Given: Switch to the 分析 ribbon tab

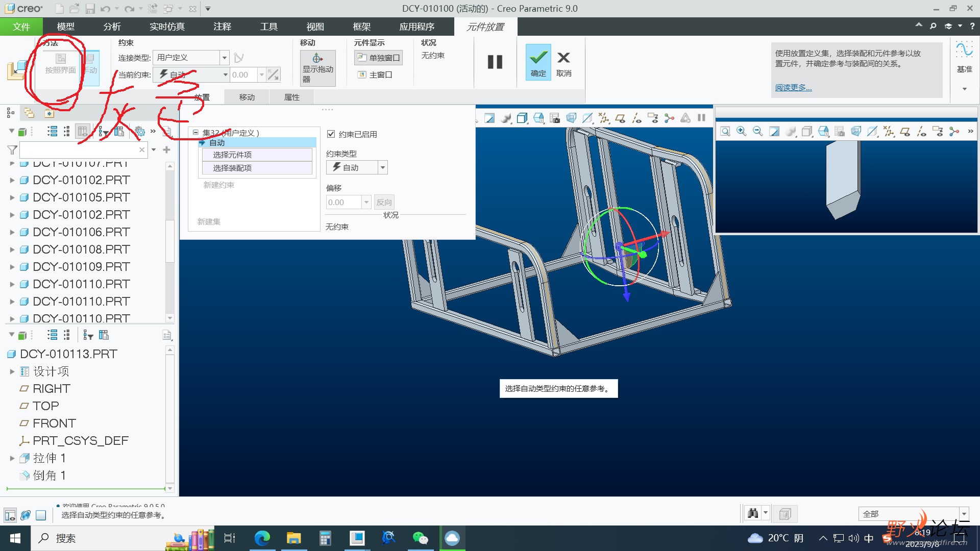Looking at the screenshot, I should [x=112, y=27].
